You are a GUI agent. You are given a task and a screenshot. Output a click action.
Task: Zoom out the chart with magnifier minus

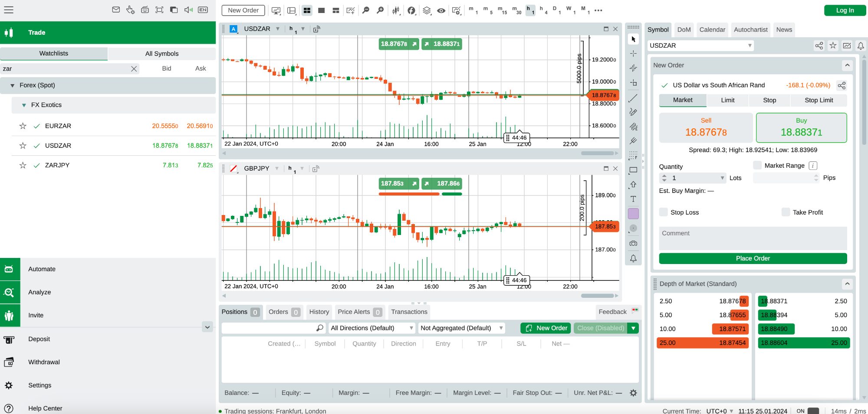[366, 10]
